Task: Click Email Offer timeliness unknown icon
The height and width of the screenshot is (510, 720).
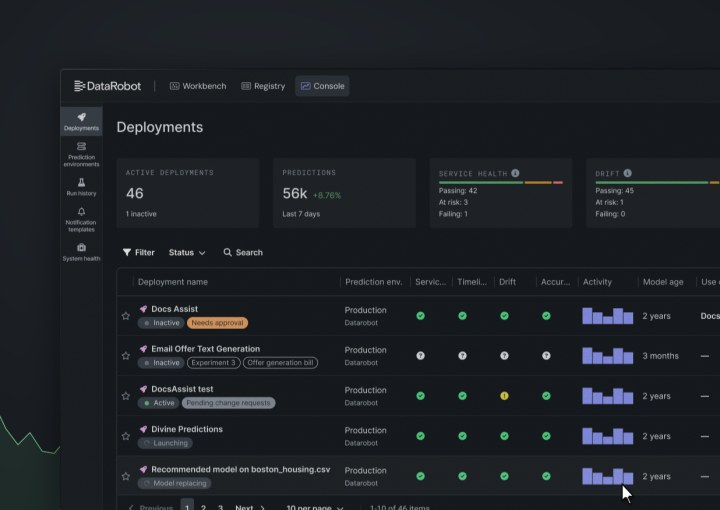Action: 462,356
